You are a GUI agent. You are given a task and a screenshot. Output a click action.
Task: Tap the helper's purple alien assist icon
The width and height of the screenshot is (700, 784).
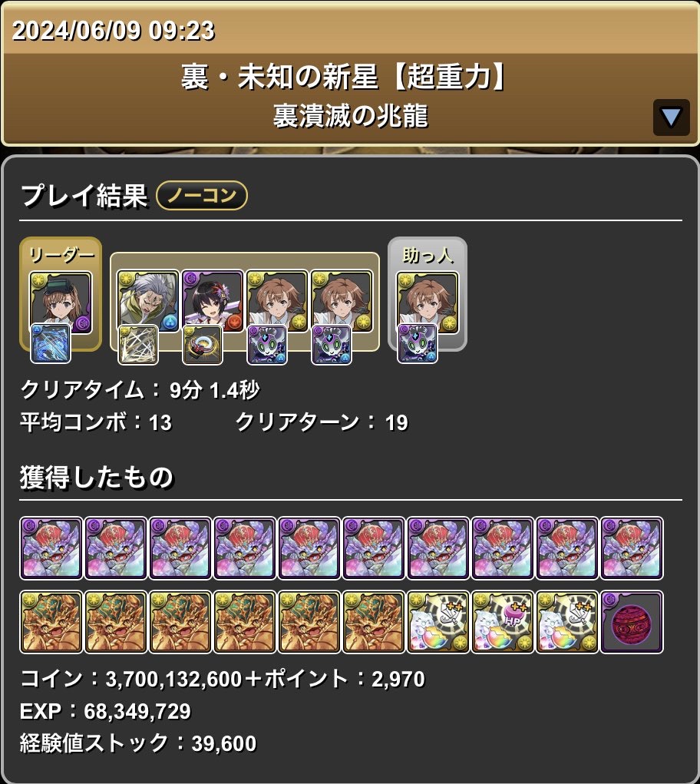click(x=418, y=343)
